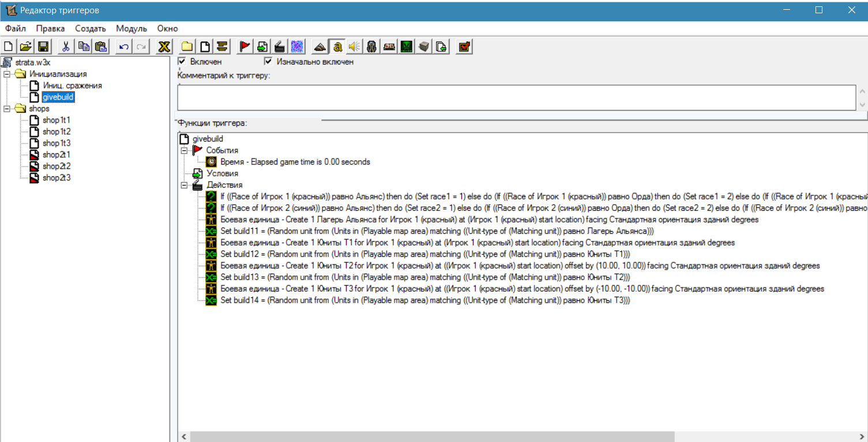Screen dimensions: 868x442
Task: Toggle the 'Изначально включен' checkbox
Action: [268, 62]
